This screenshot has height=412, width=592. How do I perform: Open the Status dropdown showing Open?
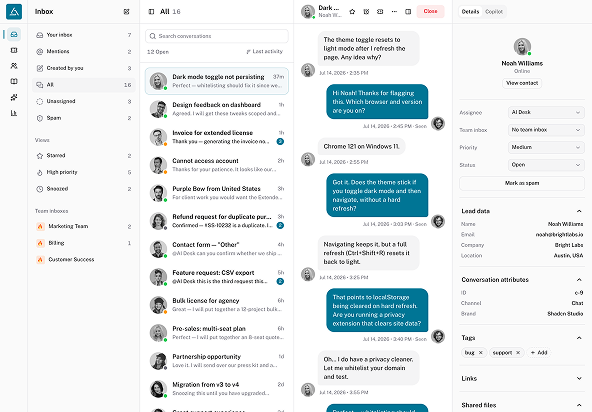[x=546, y=165]
